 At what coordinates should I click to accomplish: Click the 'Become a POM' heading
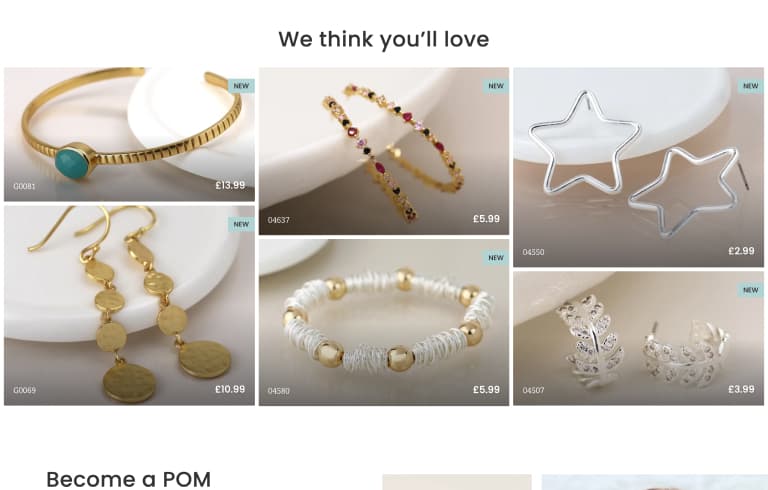tap(129, 479)
